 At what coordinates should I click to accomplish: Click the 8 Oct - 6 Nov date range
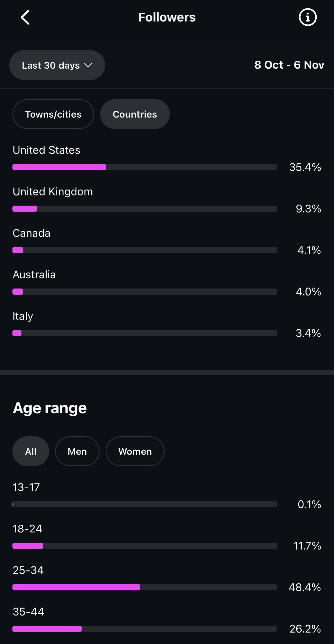coord(289,65)
